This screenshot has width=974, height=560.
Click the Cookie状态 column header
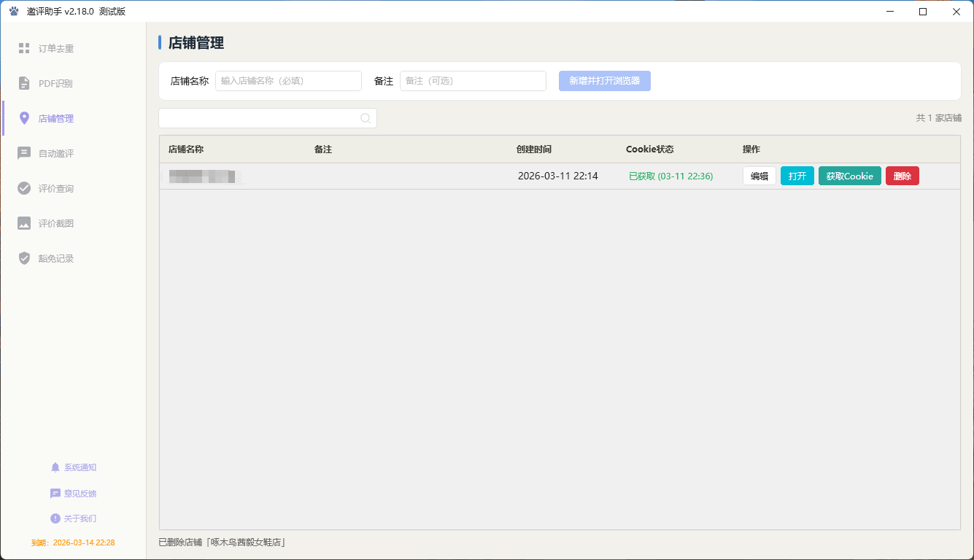click(x=650, y=149)
